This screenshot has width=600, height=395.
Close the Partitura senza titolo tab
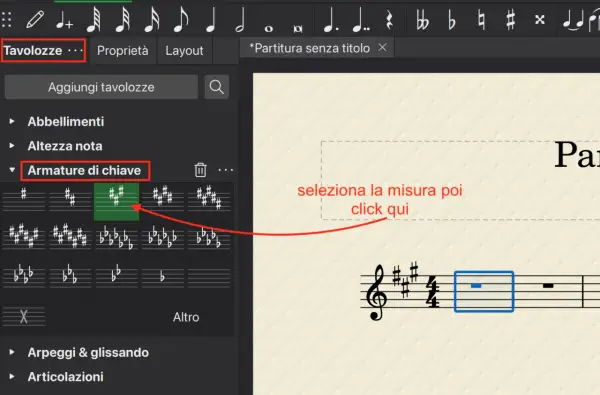[x=382, y=47]
